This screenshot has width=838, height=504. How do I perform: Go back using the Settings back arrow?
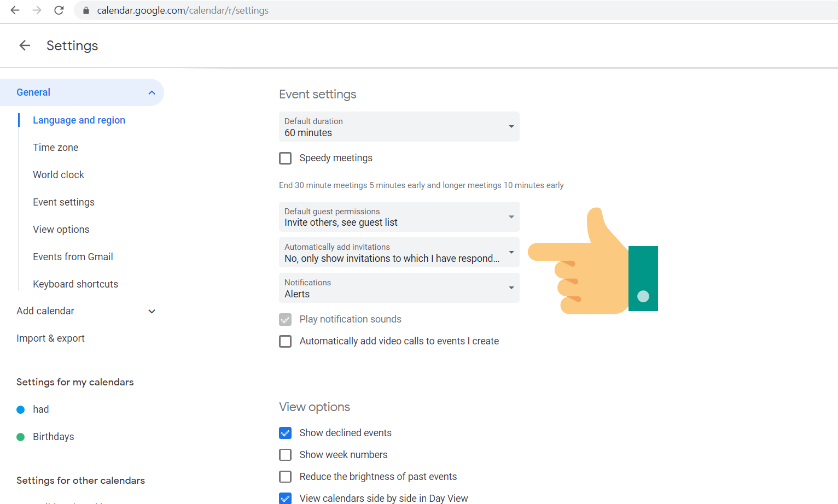coord(25,45)
